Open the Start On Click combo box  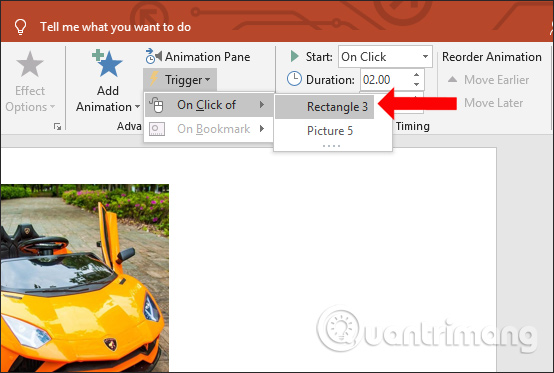pyautogui.click(x=385, y=57)
